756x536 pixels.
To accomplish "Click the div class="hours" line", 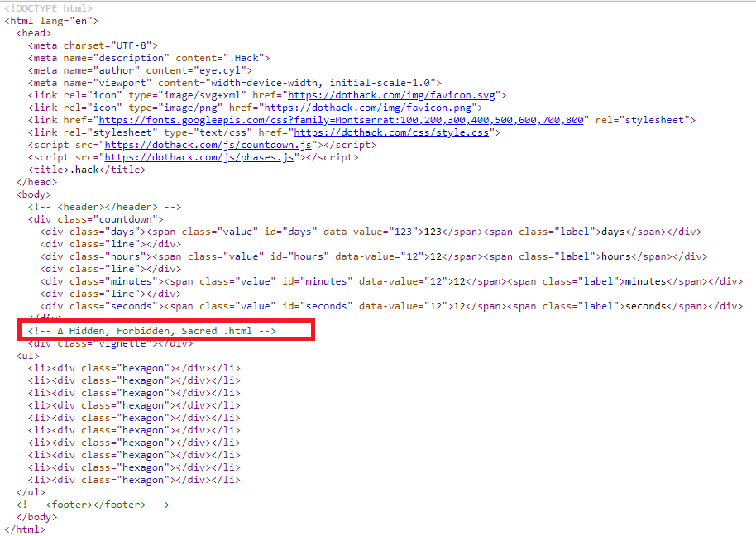I will [x=374, y=256].
